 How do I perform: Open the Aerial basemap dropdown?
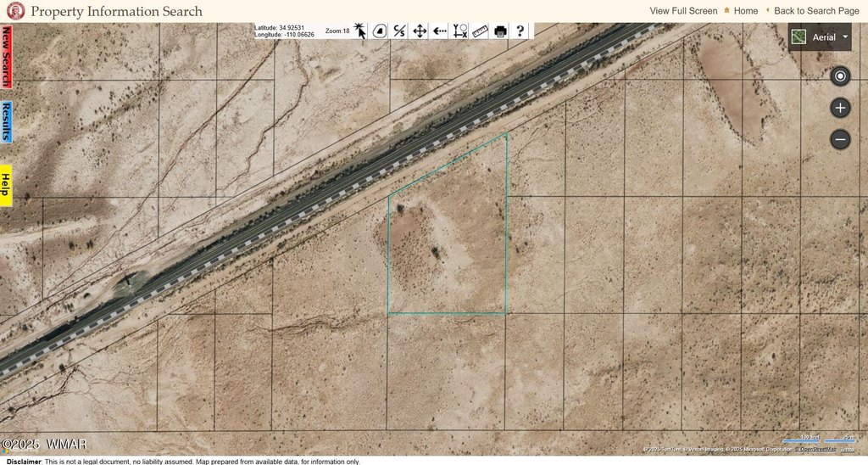820,37
